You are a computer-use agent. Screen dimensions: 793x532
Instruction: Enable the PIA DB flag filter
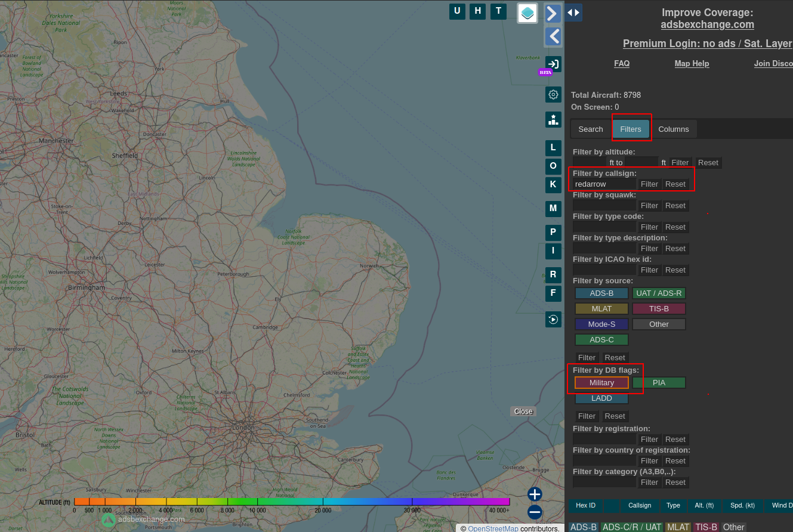click(x=659, y=382)
